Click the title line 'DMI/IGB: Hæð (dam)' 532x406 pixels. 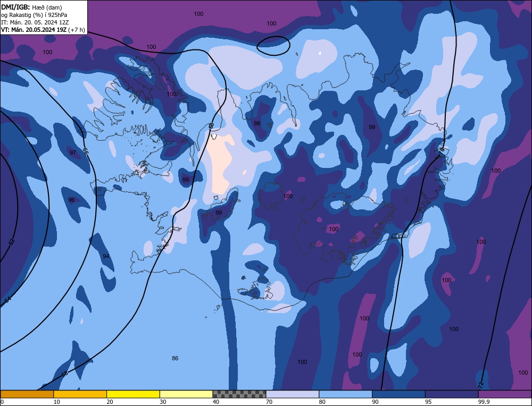pyautogui.click(x=32, y=7)
